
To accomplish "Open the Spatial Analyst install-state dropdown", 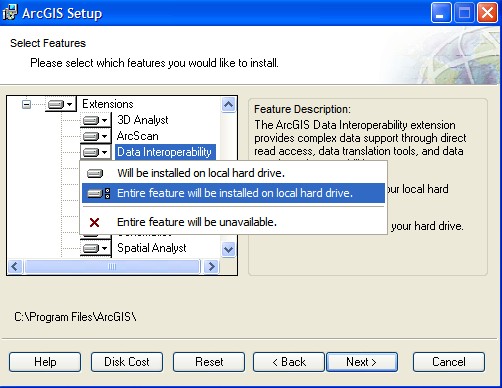I will pos(95,248).
